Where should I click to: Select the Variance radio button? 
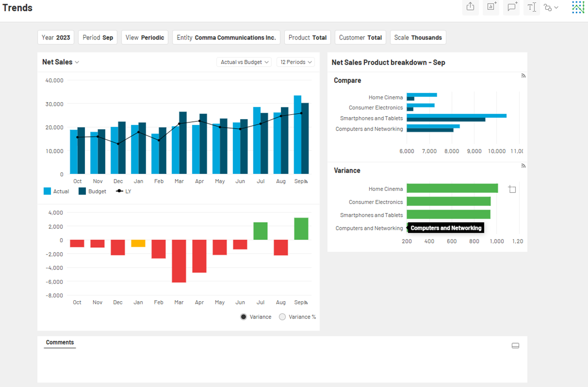(x=243, y=317)
